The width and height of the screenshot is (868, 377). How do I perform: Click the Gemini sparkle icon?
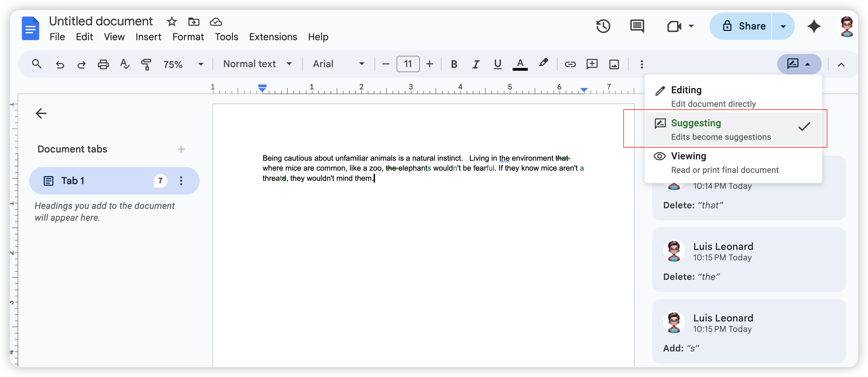pos(814,26)
